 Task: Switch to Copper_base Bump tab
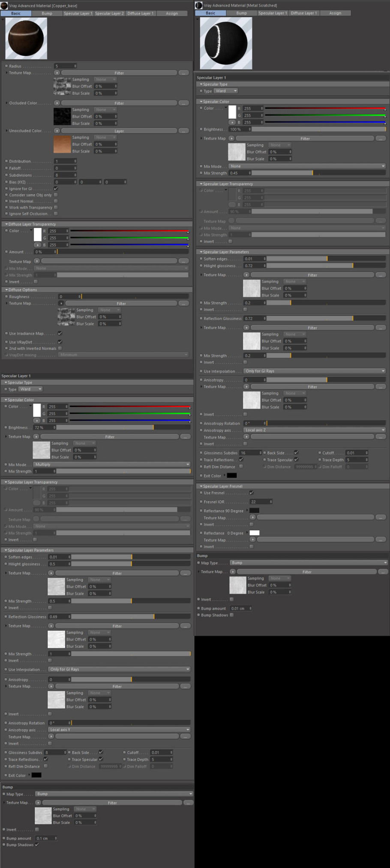[x=47, y=13]
